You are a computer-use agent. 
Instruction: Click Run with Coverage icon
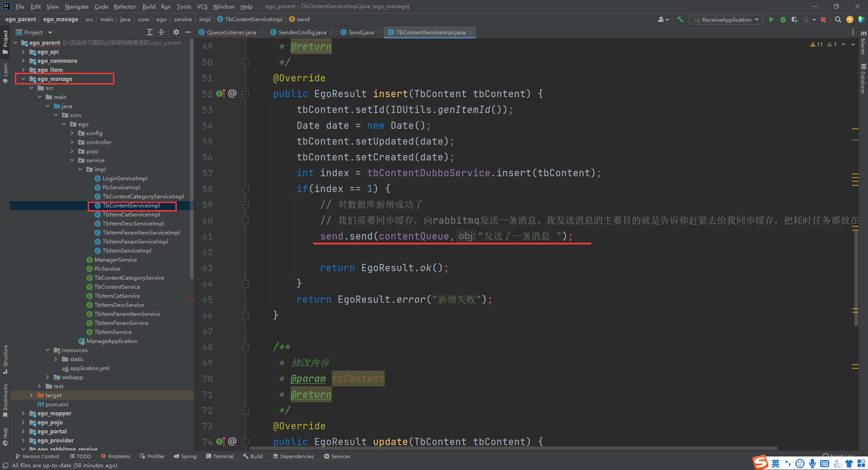pos(794,19)
